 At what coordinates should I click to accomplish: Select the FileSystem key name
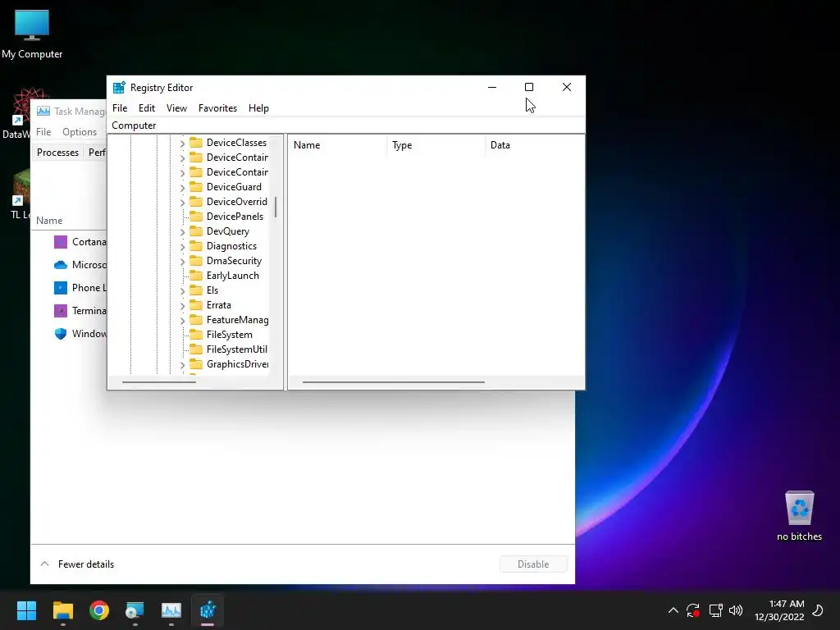[x=230, y=335]
